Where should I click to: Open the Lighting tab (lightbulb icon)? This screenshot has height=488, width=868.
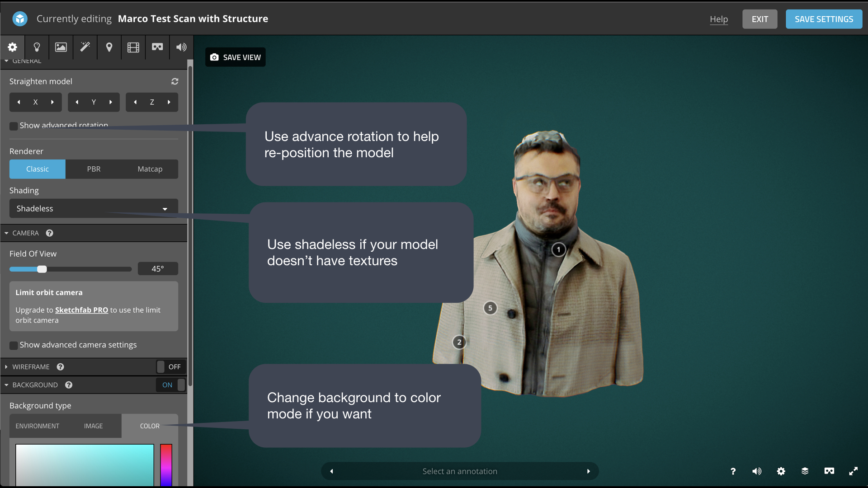tap(37, 47)
